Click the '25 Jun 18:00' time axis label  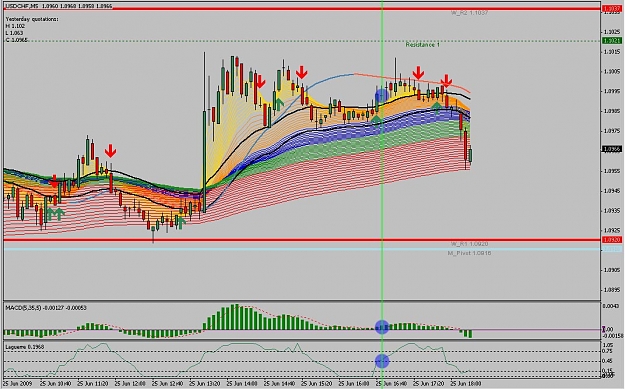(x=466, y=384)
